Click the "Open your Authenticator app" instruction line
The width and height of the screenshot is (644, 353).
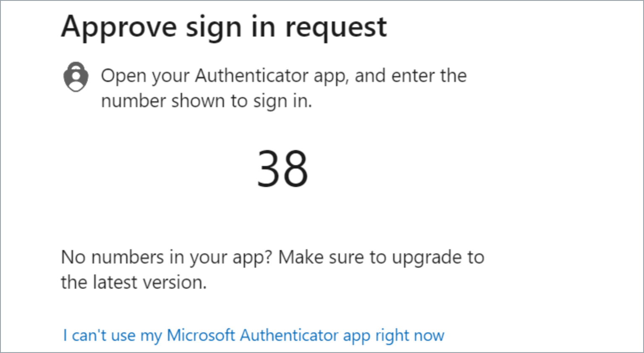pos(284,76)
